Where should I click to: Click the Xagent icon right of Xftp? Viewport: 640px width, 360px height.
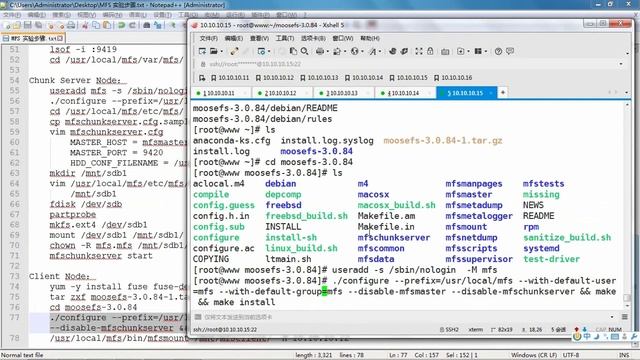tap(404, 51)
